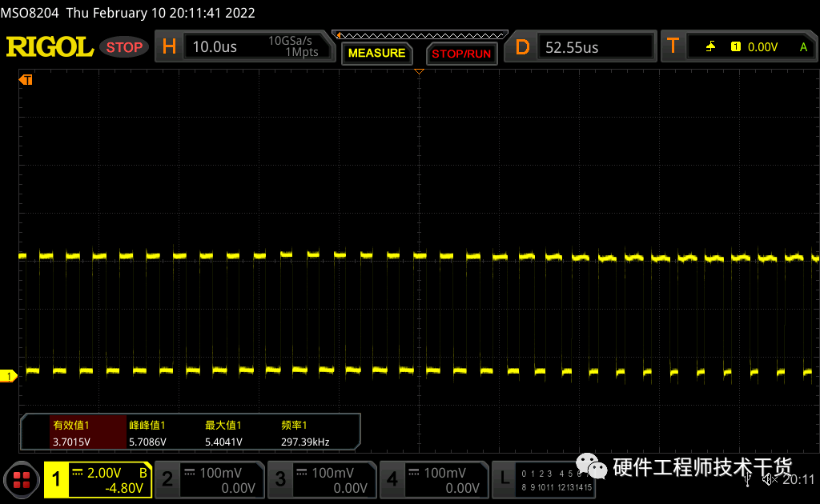
Task: Adjust channel 1 offset -4.80V
Action: coord(124,488)
